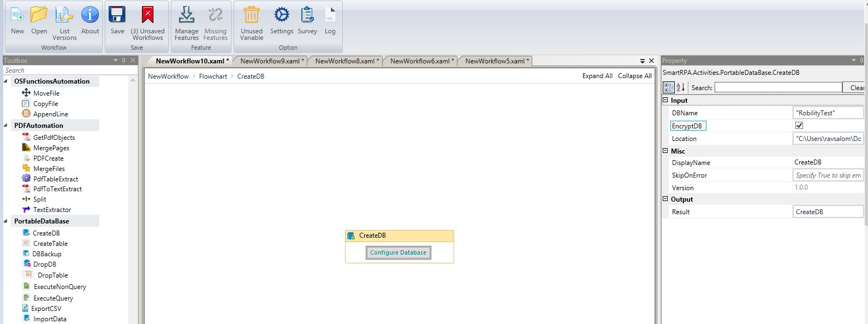Image resolution: width=868 pixels, height=324 pixels.
Task: Clear the property search with the Clear button
Action: tap(855, 87)
